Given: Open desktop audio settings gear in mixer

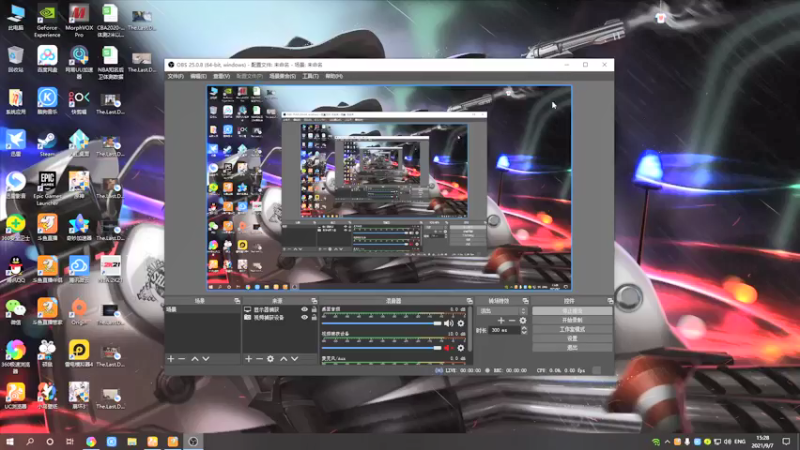Looking at the screenshot, I should click(x=461, y=323).
